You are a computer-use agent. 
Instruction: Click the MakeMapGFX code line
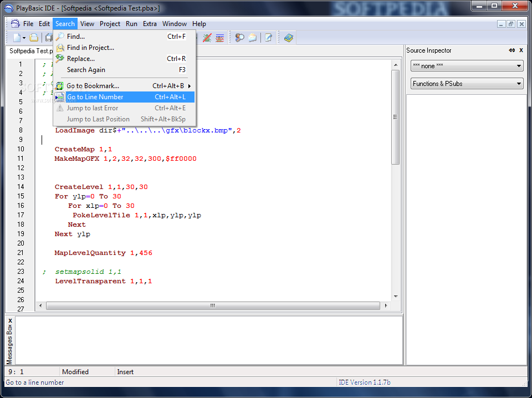(x=126, y=159)
